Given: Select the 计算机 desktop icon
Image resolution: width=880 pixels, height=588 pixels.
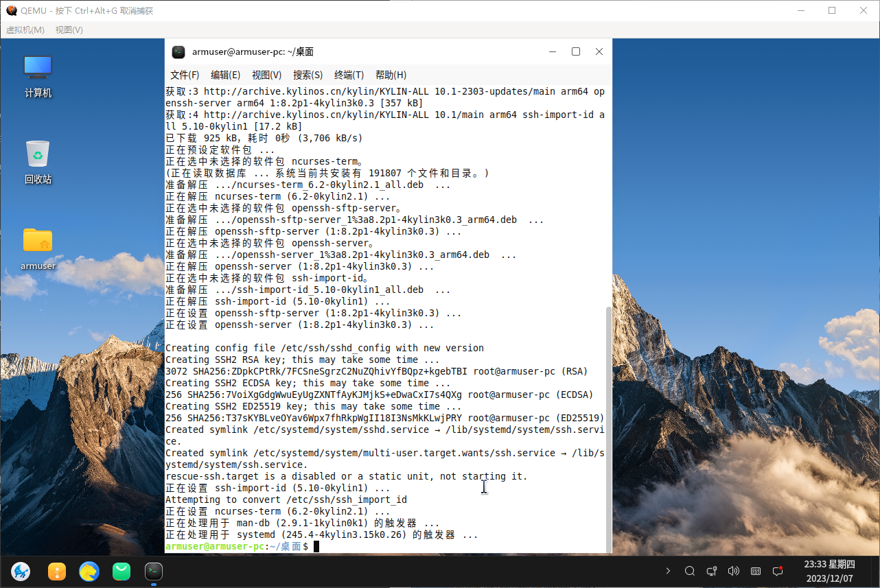Looking at the screenshot, I should pyautogui.click(x=38, y=76).
